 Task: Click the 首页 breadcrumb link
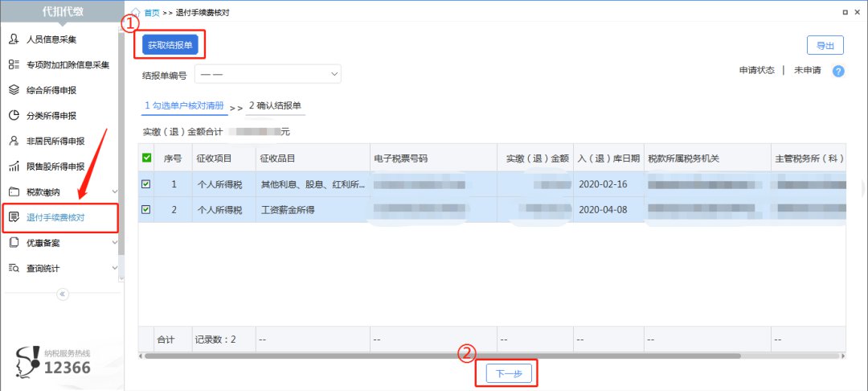click(152, 13)
